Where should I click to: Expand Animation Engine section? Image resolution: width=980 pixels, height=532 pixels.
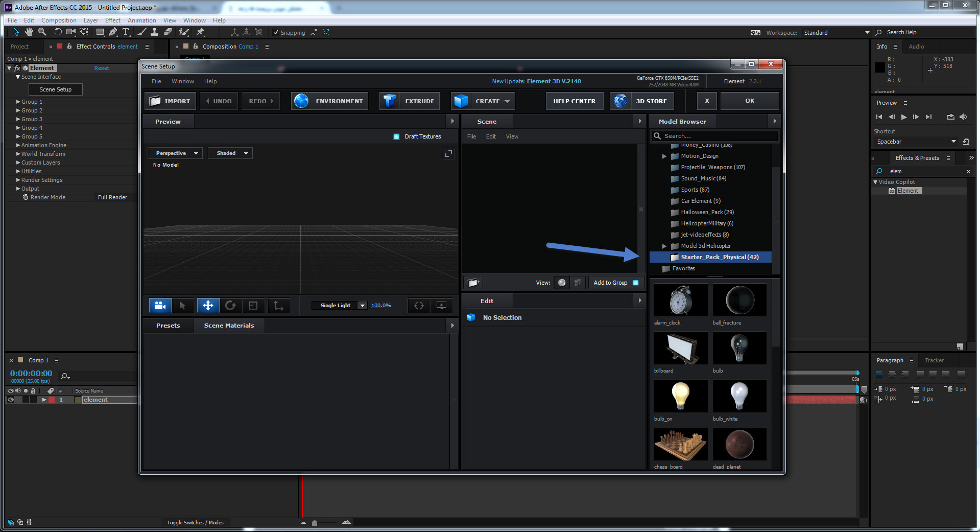click(x=18, y=145)
